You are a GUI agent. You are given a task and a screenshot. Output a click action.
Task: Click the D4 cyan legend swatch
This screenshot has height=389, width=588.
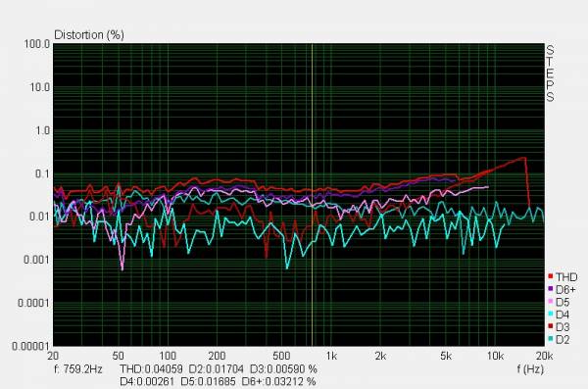551,314
